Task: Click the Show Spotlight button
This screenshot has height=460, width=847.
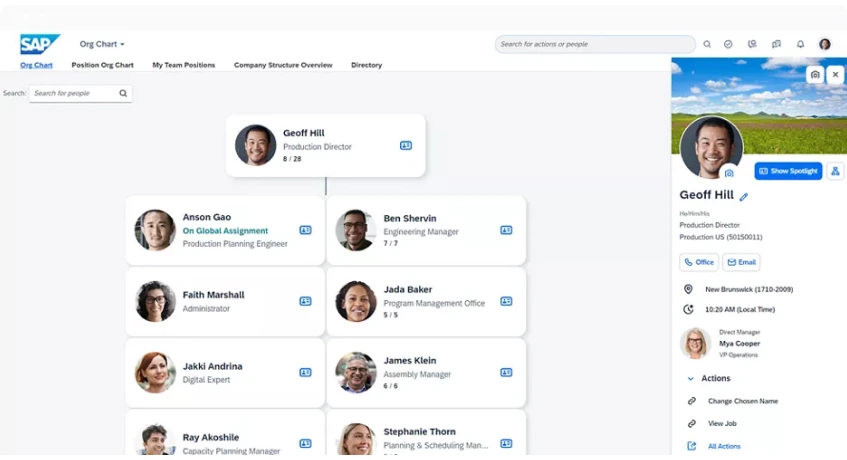Action: point(788,171)
